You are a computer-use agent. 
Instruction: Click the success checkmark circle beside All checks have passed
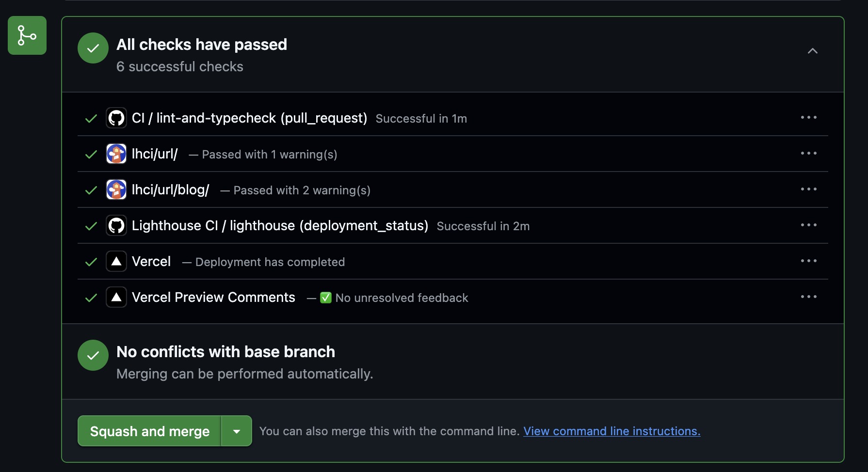pyautogui.click(x=93, y=48)
